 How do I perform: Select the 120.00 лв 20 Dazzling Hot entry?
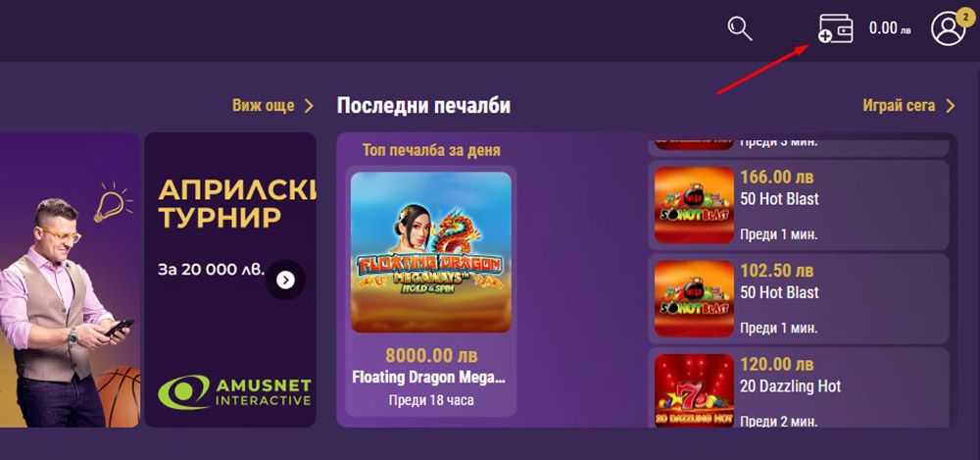point(798,388)
